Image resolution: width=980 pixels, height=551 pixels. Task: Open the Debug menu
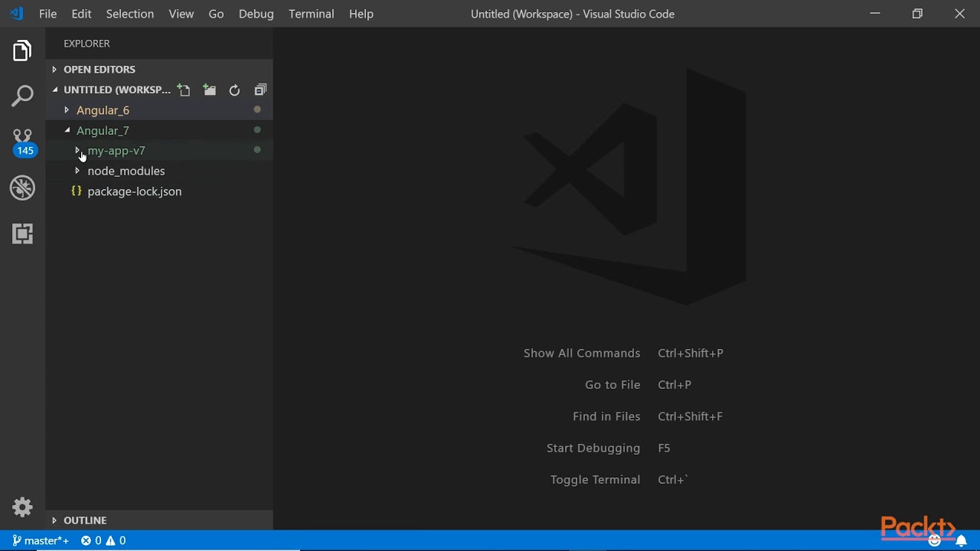(x=256, y=14)
